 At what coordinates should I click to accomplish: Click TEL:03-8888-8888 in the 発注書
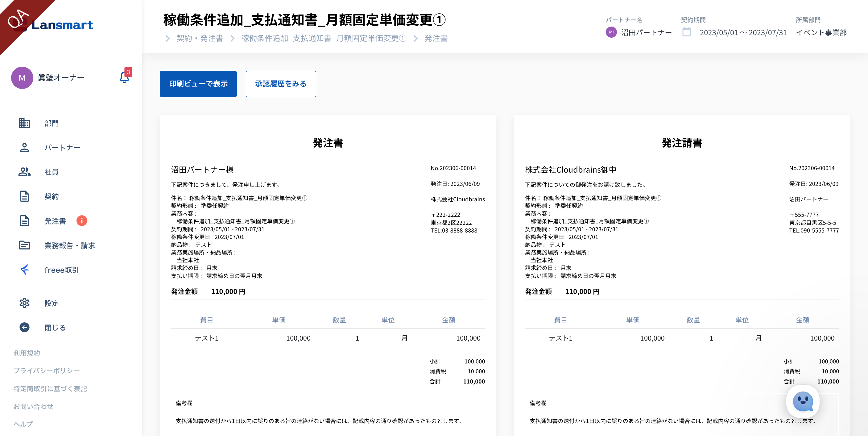[x=453, y=230]
